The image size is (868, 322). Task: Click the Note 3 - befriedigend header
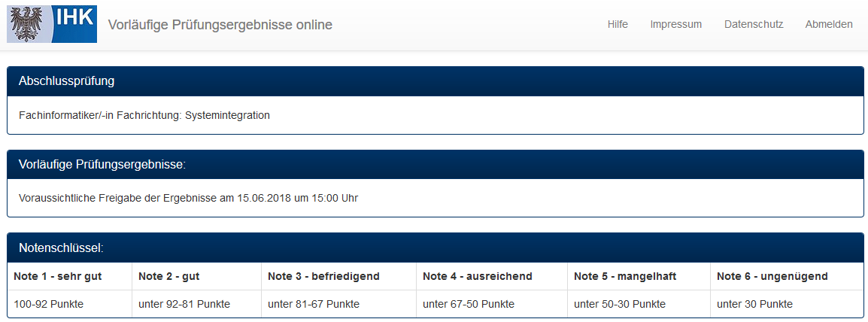(x=323, y=276)
